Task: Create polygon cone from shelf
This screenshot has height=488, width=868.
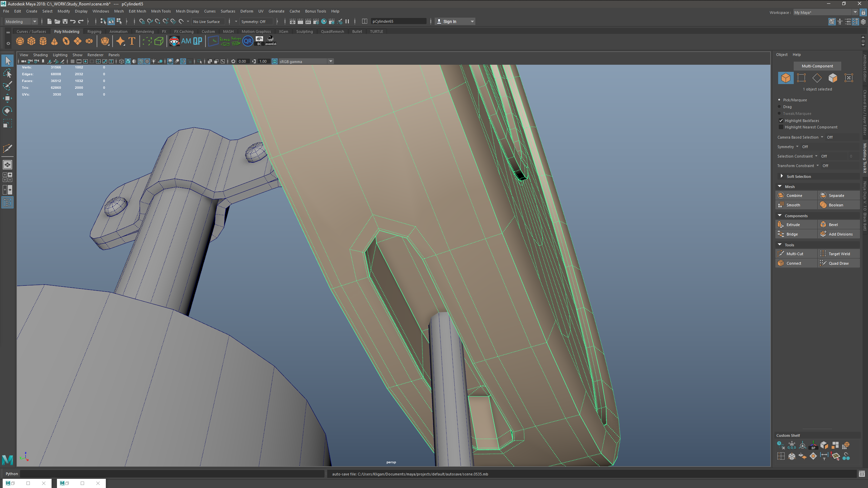Action: pyautogui.click(x=55, y=41)
